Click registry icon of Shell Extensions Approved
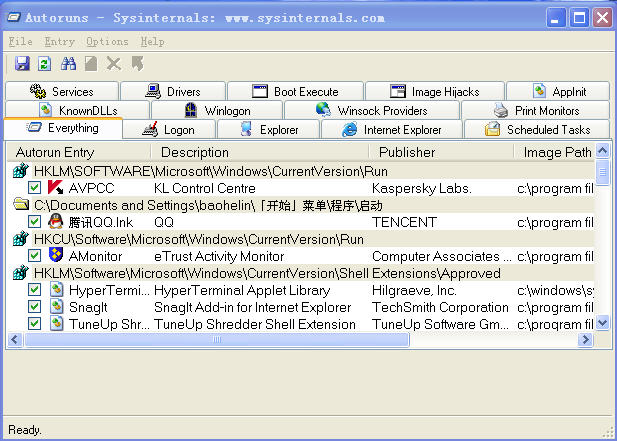The height and width of the screenshot is (441, 617). (21, 273)
